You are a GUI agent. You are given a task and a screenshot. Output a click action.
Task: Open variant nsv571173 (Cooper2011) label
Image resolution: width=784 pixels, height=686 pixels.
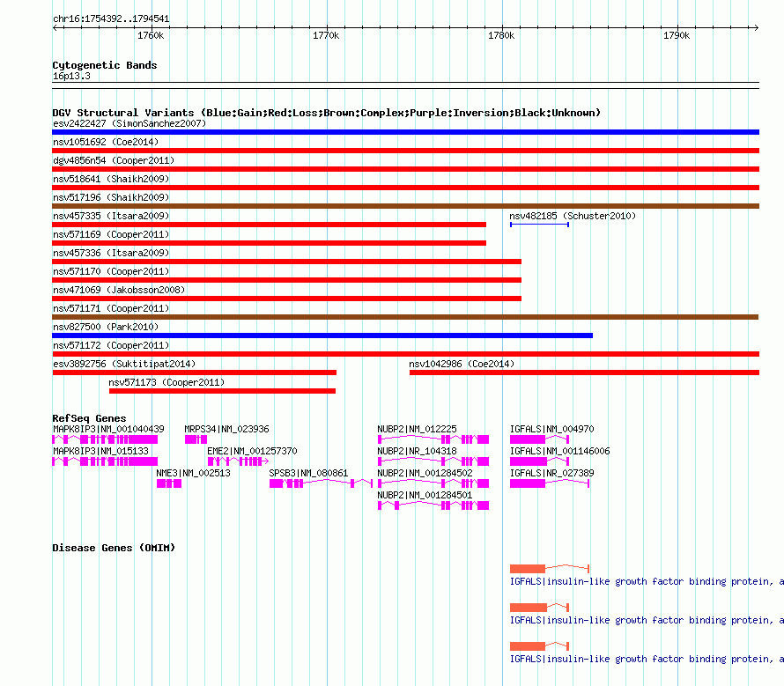[166, 382]
